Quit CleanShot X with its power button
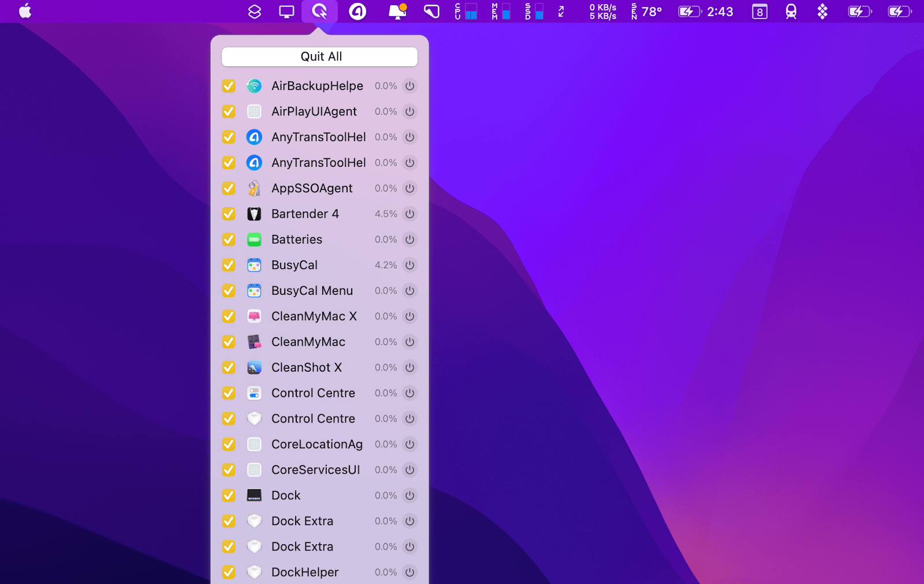Viewport: 924px width, 584px height. click(x=410, y=367)
